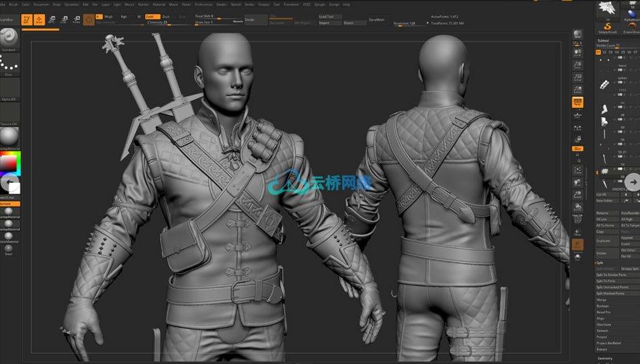The width and height of the screenshot is (640, 364).
Task: Open the Alpha Off selector
Action: [9, 89]
